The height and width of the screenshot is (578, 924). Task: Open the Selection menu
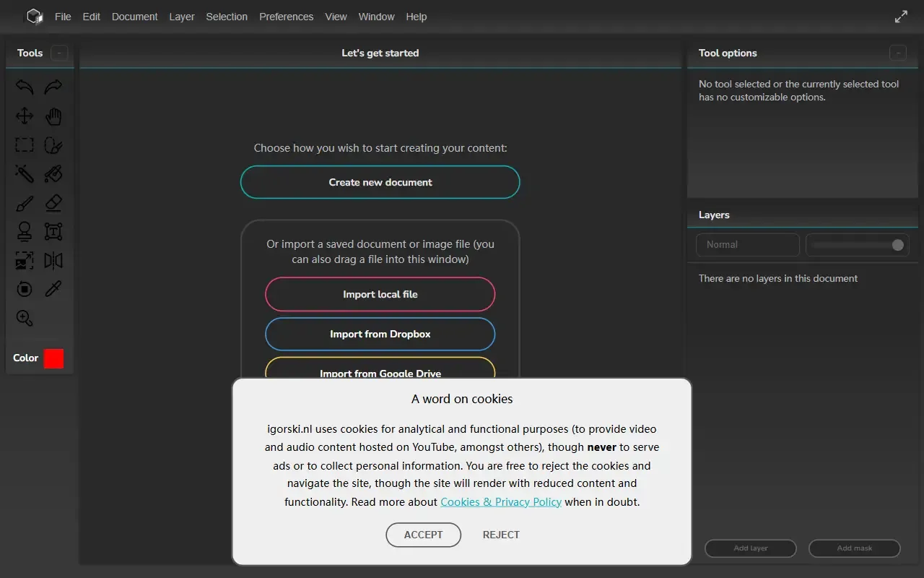[x=227, y=17]
